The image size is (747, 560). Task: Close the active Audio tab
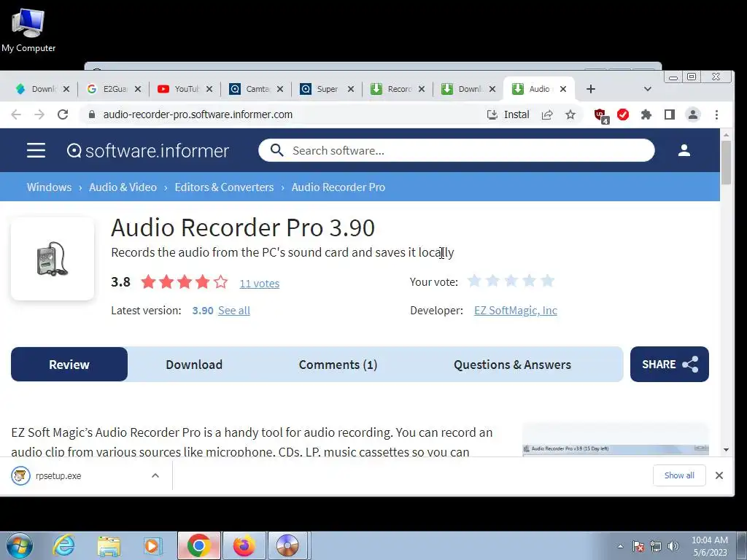562,89
